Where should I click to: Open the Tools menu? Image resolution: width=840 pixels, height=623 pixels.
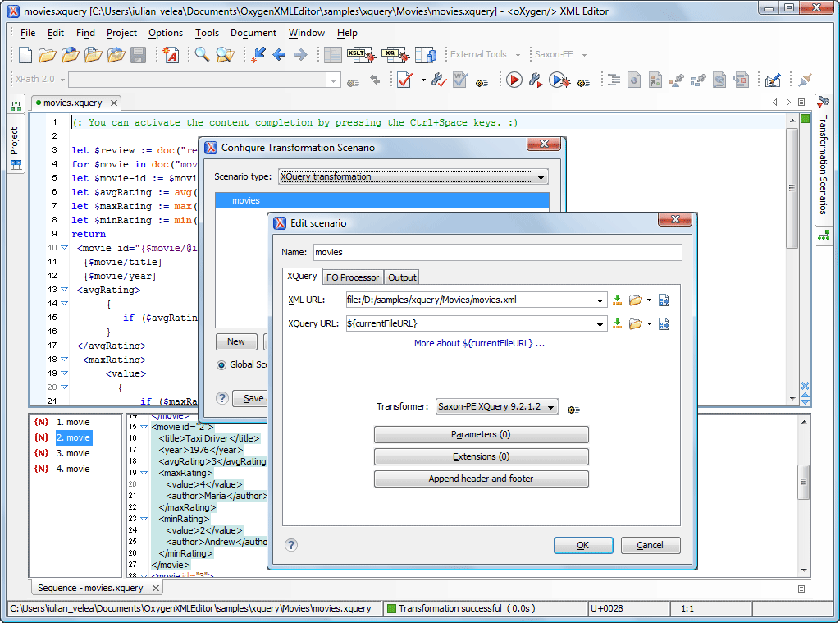click(207, 33)
